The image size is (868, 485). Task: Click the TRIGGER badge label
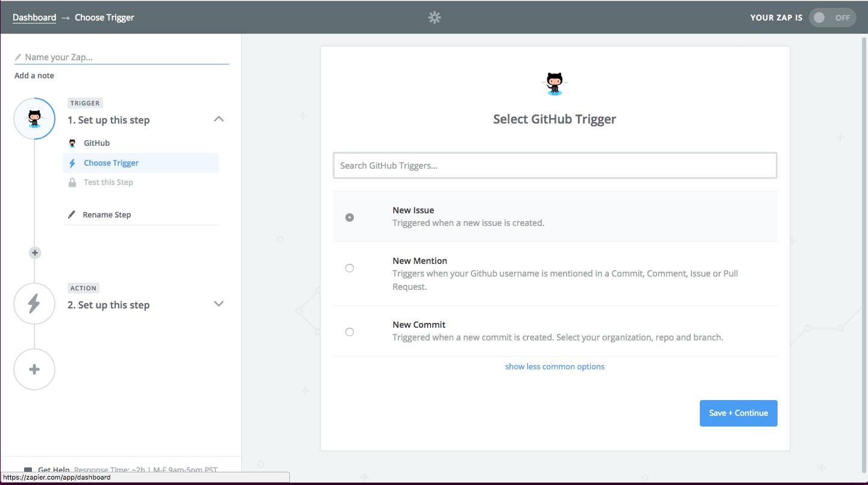pos(85,103)
